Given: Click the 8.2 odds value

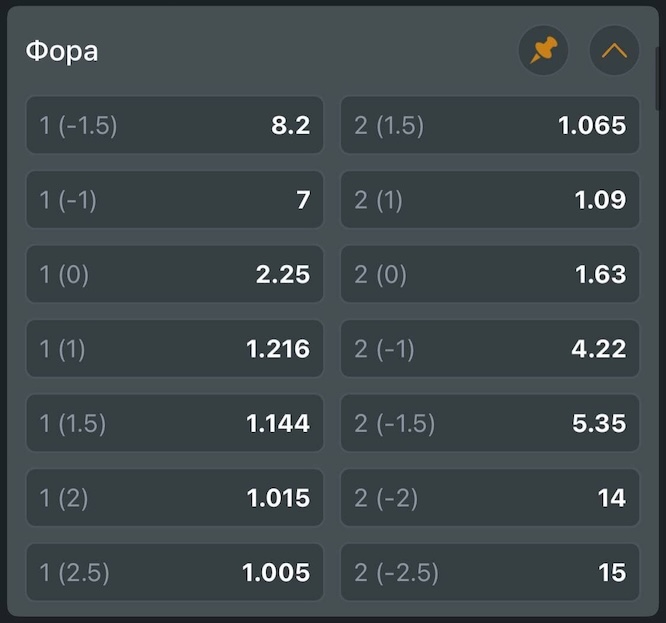Looking at the screenshot, I should 291,125.
